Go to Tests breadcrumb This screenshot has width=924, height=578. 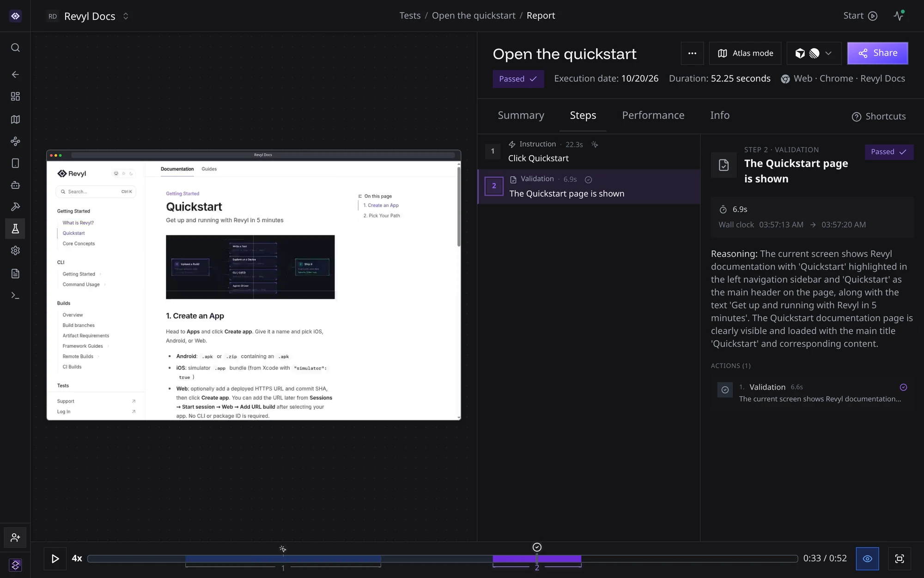(x=410, y=16)
